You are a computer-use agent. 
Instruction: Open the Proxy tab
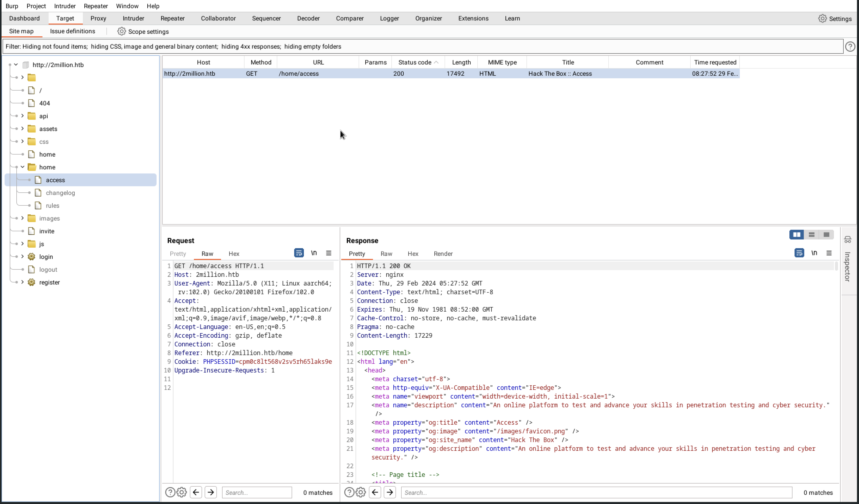pyautogui.click(x=98, y=18)
